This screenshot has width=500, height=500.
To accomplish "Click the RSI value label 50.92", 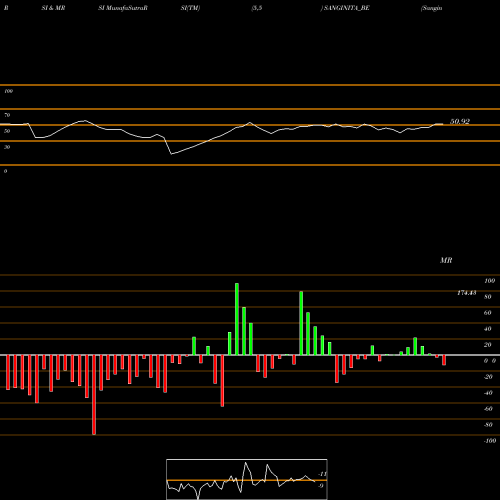I will pos(460,122).
